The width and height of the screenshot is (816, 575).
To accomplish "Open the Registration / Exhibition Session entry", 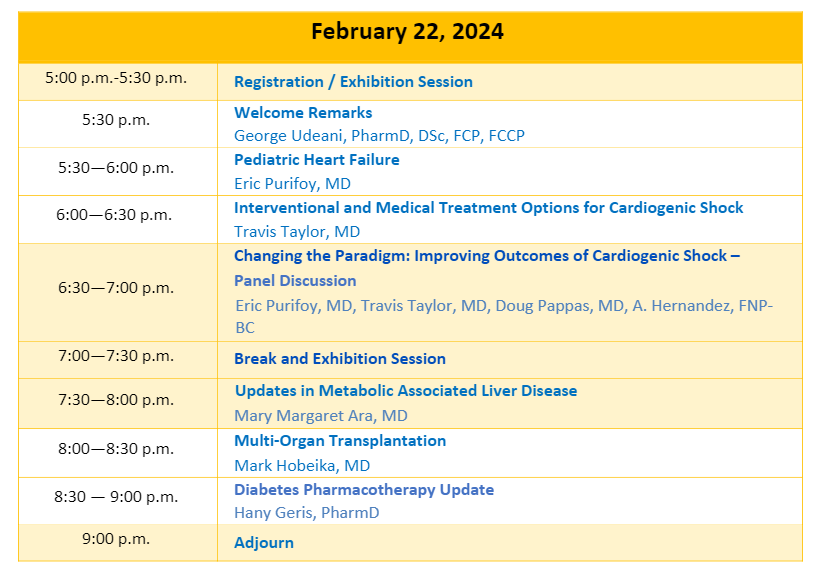I will [353, 82].
